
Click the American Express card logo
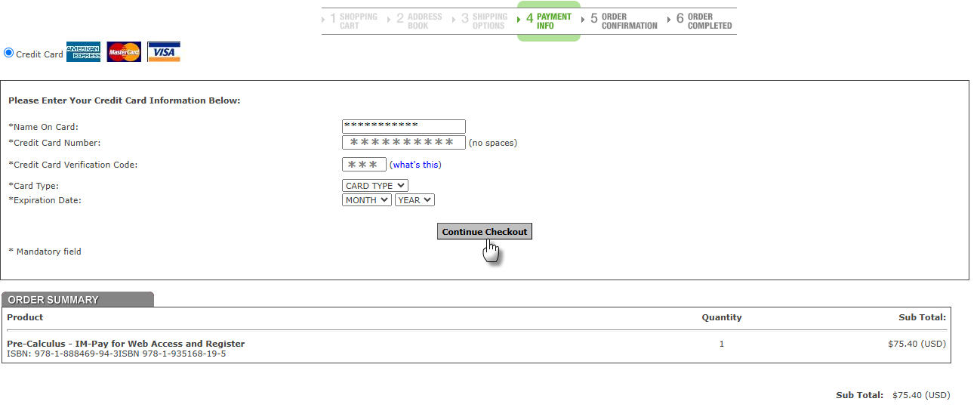click(x=83, y=52)
